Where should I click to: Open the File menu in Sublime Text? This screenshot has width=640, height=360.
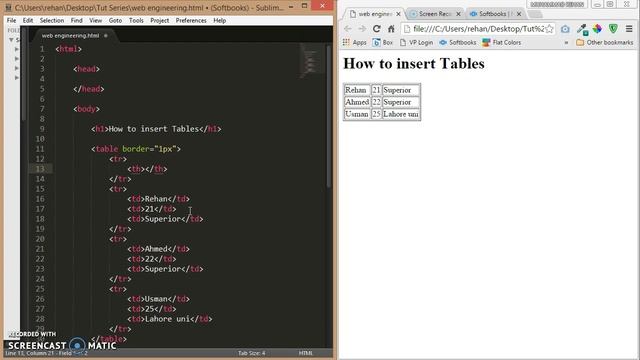point(11,20)
